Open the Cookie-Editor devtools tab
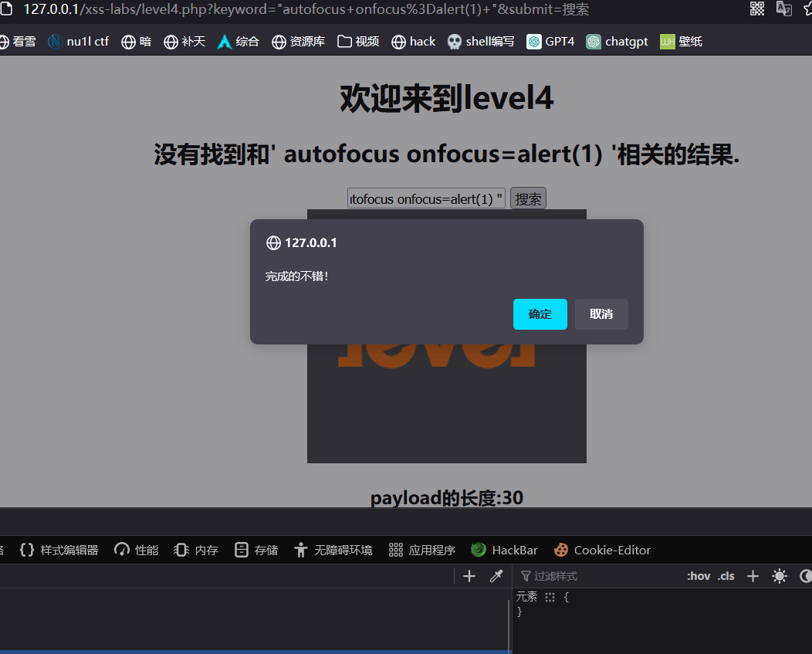Image resolution: width=812 pixels, height=654 pixels. coord(602,550)
